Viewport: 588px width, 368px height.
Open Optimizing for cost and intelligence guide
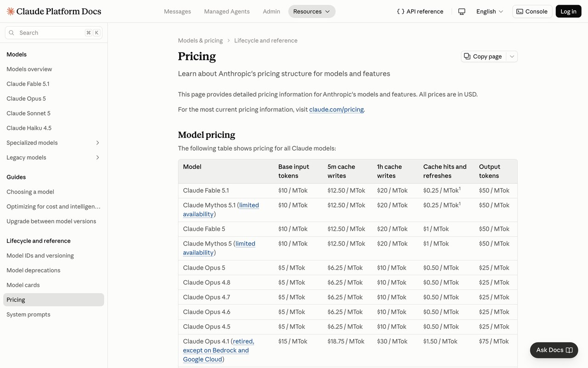tap(53, 207)
